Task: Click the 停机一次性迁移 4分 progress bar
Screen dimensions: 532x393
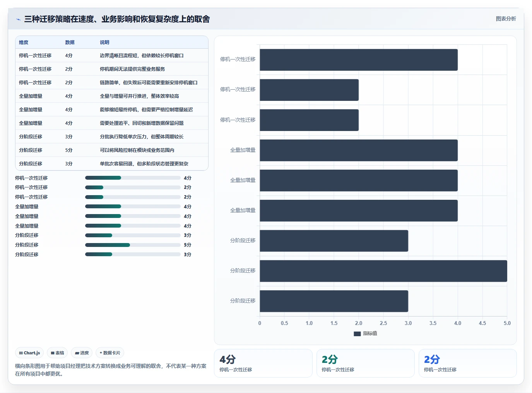Action: [x=133, y=178]
